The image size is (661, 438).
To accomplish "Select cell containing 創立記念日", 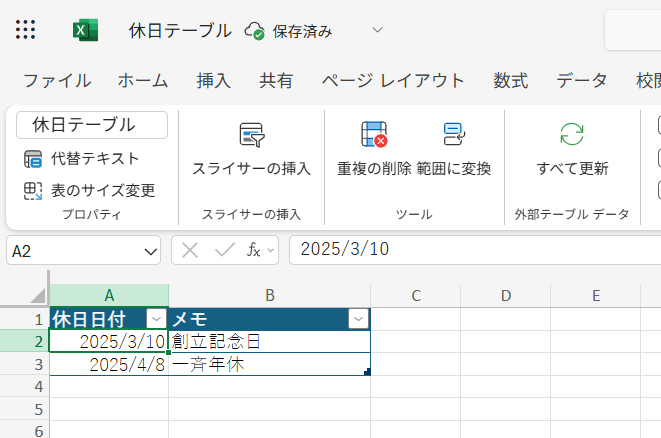I will (270, 341).
